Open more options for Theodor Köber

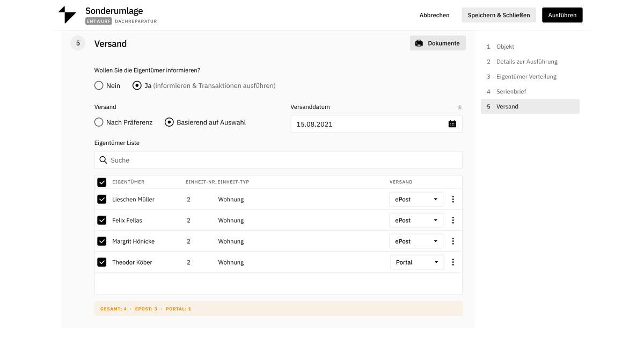453,262
